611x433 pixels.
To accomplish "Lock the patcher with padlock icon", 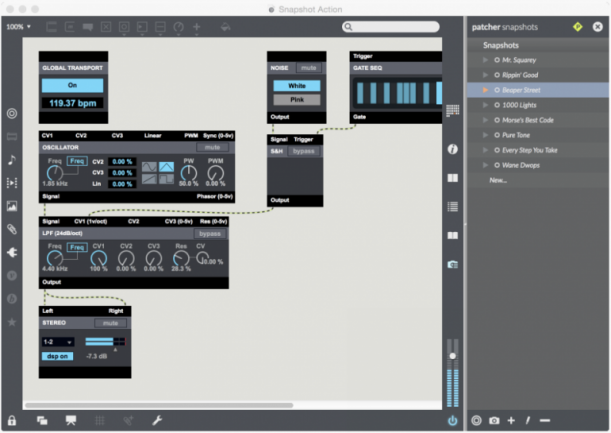I will (12, 420).
